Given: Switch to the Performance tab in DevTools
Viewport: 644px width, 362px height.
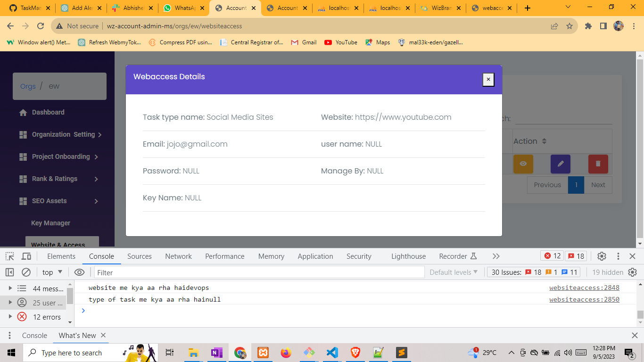Looking at the screenshot, I should coord(225,256).
